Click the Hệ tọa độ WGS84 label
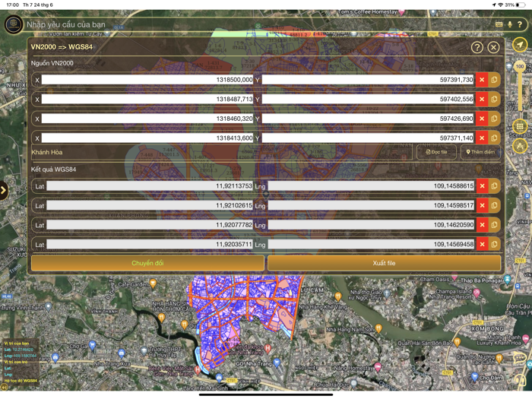Image resolution: width=532 pixels, height=399 pixels. (21, 381)
